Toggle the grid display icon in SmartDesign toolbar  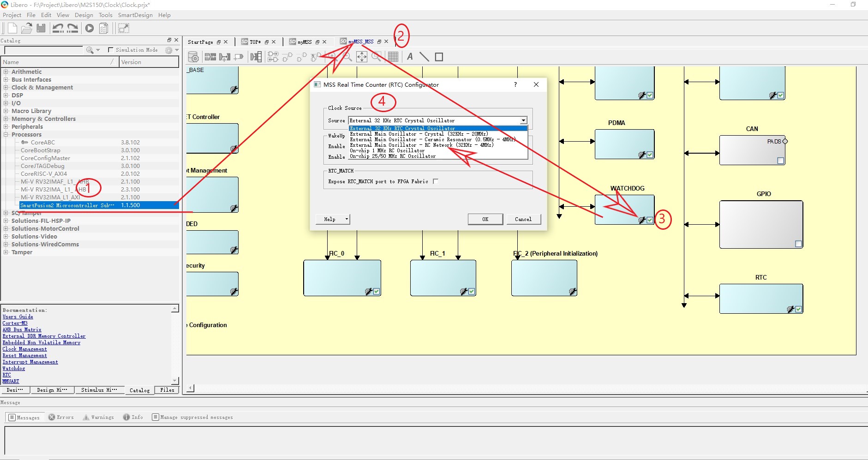click(393, 57)
